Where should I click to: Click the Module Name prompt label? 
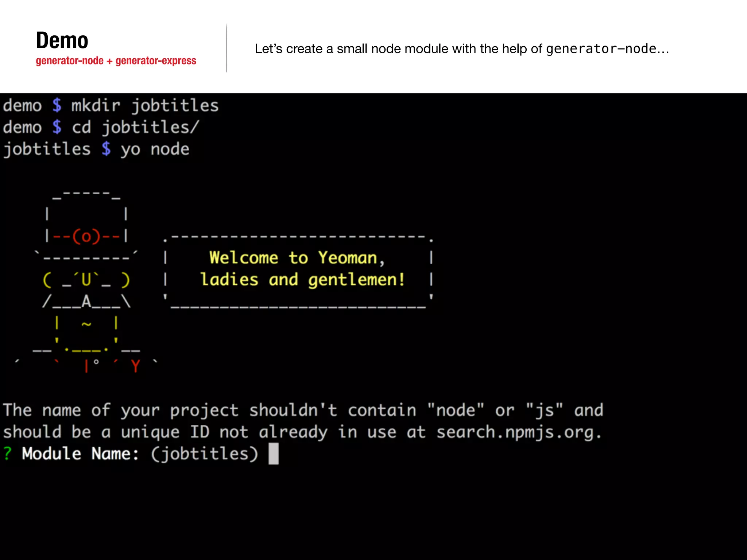(80, 454)
